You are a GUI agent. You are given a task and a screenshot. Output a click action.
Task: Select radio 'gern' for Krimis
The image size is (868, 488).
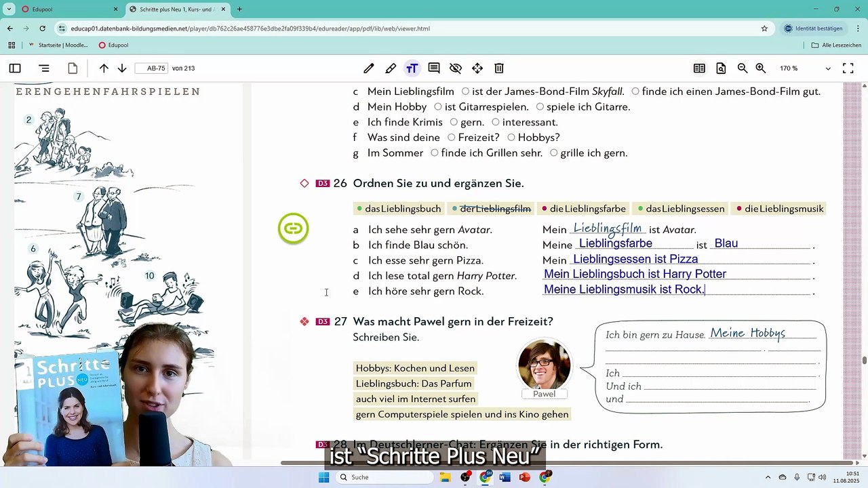tap(454, 122)
